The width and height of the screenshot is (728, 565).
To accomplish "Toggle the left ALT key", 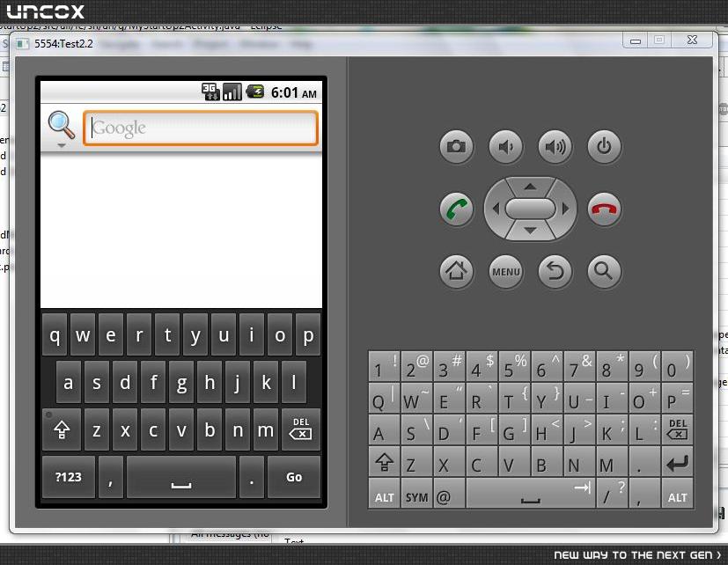I will [x=385, y=494].
